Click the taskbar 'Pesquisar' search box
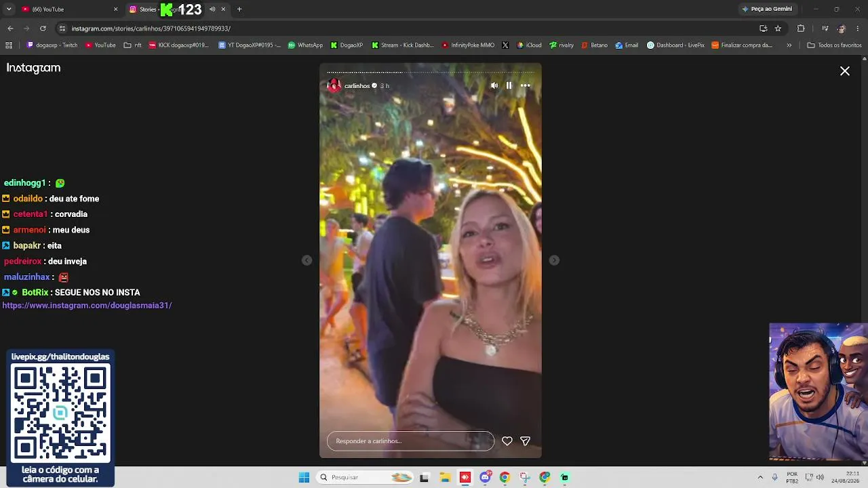This screenshot has width=868, height=488. [x=365, y=477]
